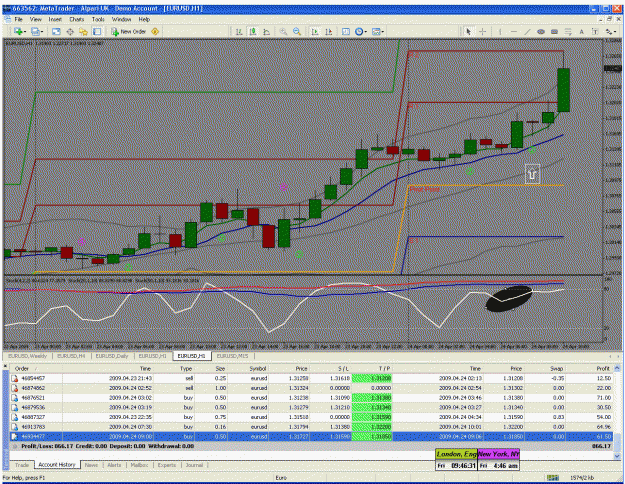625x484 pixels.
Task: Open the Profiles toolbar icon
Action: (x=35, y=31)
